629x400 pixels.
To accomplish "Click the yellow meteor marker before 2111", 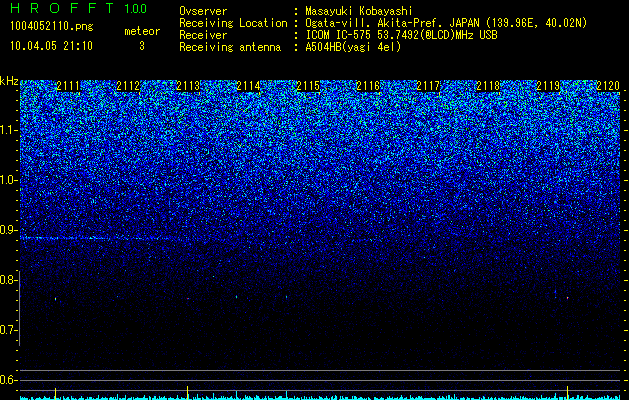I will [x=55, y=392].
